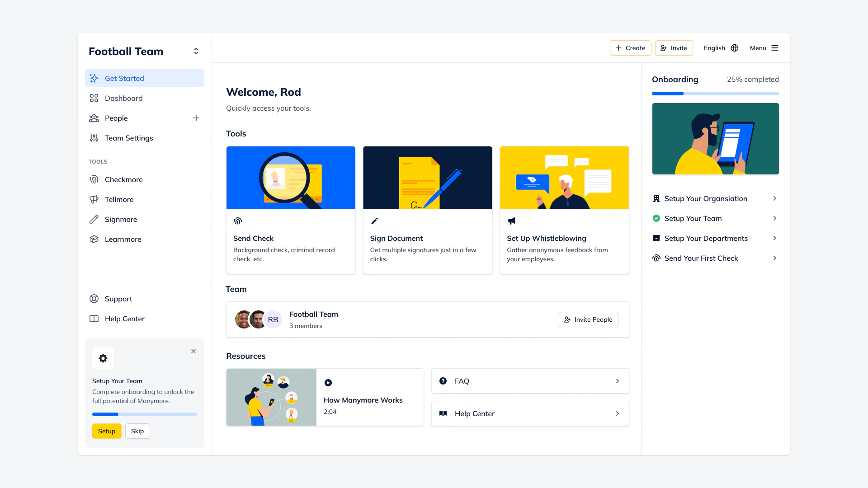This screenshot has width=868, height=488.
Task: Click the globe language icon
Action: click(x=735, y=48)
